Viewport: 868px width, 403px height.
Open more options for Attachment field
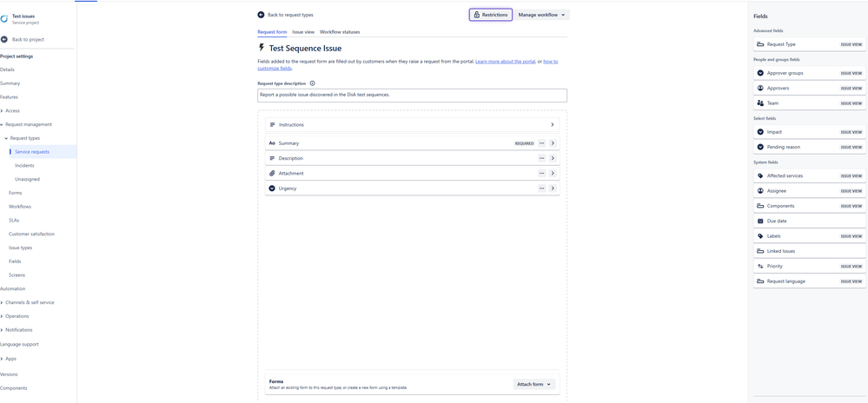[542, 173]
